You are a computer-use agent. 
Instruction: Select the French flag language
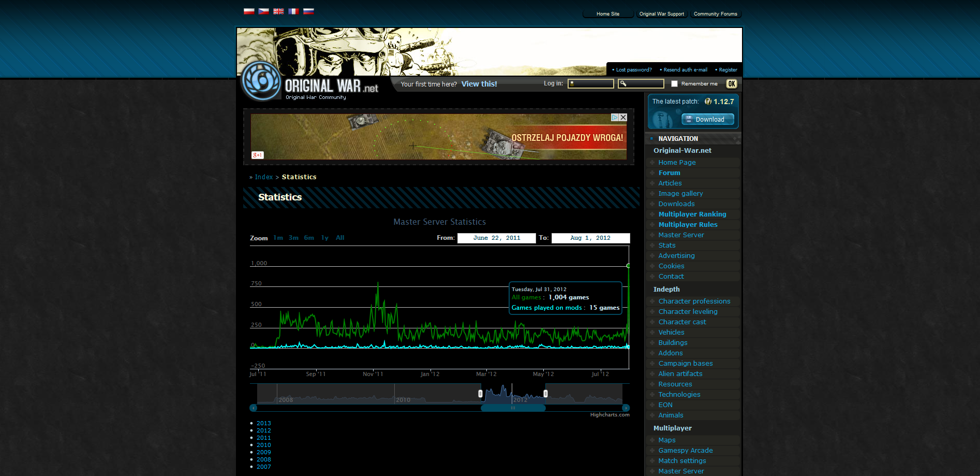click(x=293, y=11)
